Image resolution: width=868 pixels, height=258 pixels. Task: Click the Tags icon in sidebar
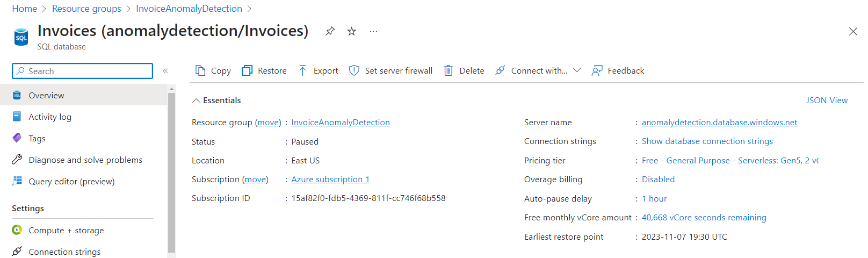[x=17, y=138]
